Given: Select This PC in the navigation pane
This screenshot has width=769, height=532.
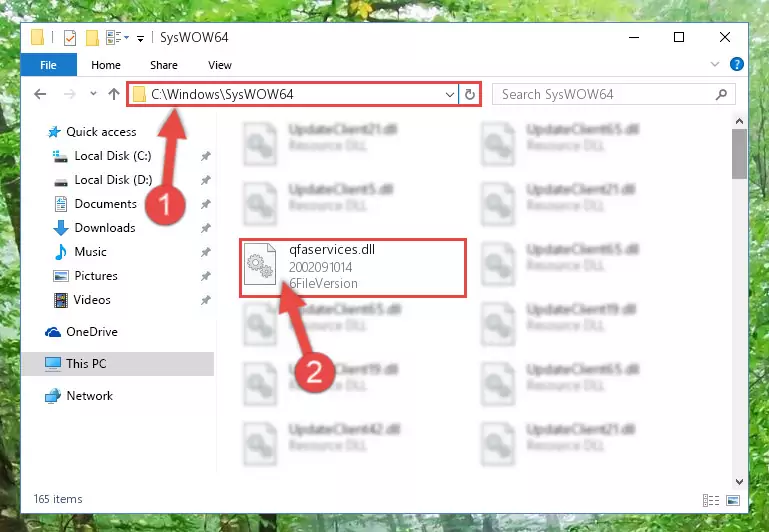Looking at the screenshot, I should pyautogui.click(x=118, y=364).
